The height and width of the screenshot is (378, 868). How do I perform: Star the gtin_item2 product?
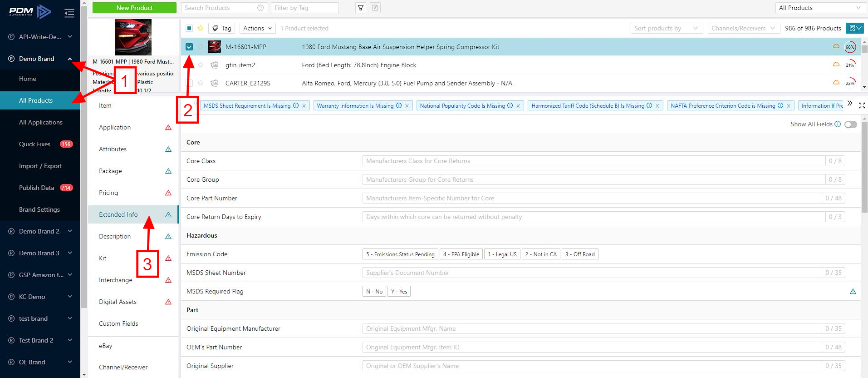[x=201, y=65]
